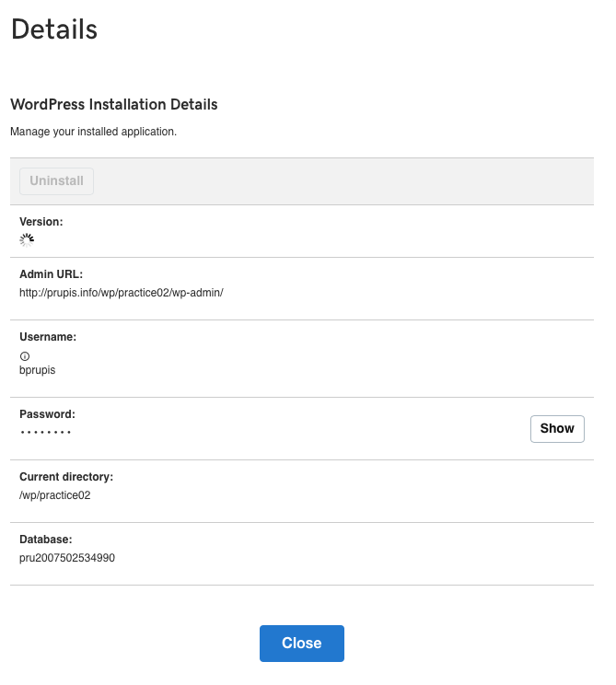Click the Version loading spinner
Image resolution: width=616 pixels, height=685 pixels.
pos(27,239)
